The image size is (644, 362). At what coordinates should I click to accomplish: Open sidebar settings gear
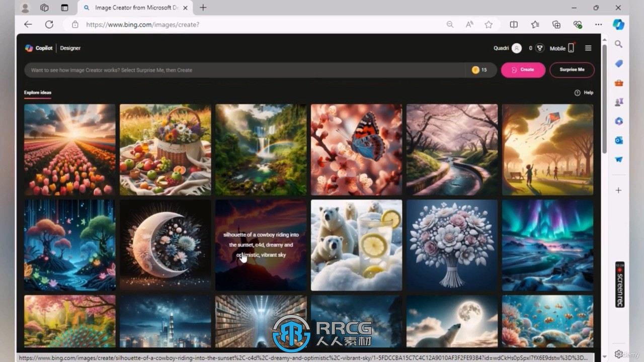pos(618,354)
